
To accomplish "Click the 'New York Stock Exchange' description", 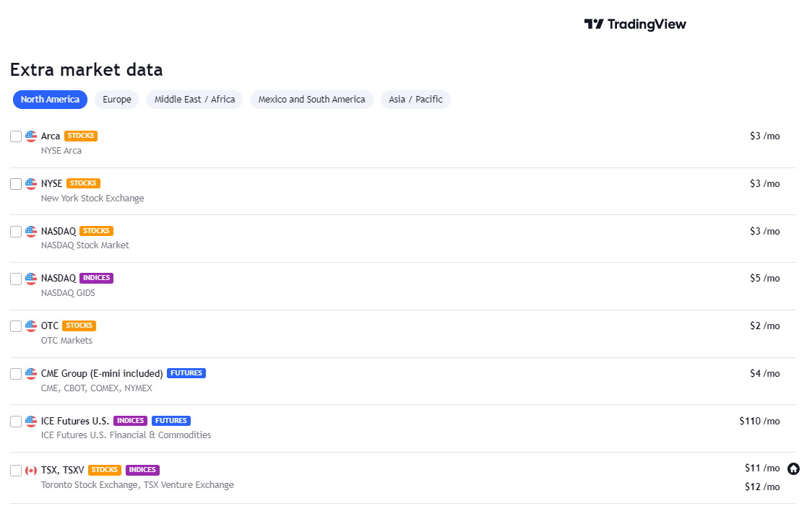I will (92, 199).
